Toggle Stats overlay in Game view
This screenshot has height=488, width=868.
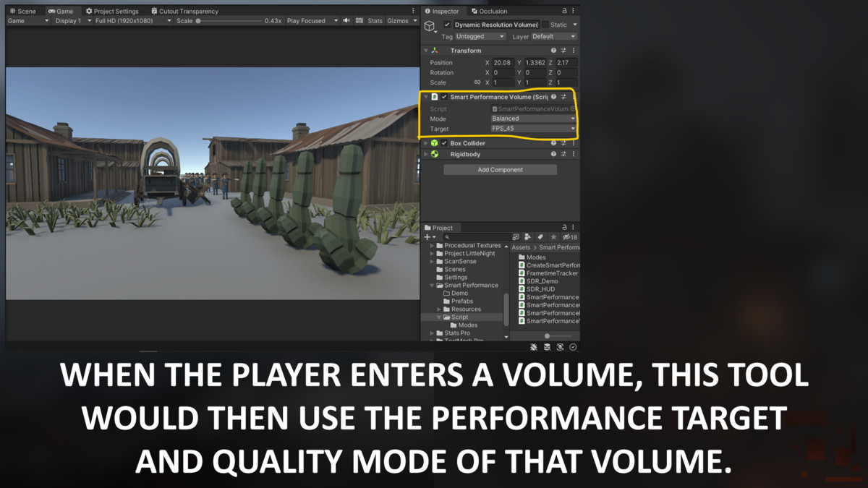coord(375,21)
